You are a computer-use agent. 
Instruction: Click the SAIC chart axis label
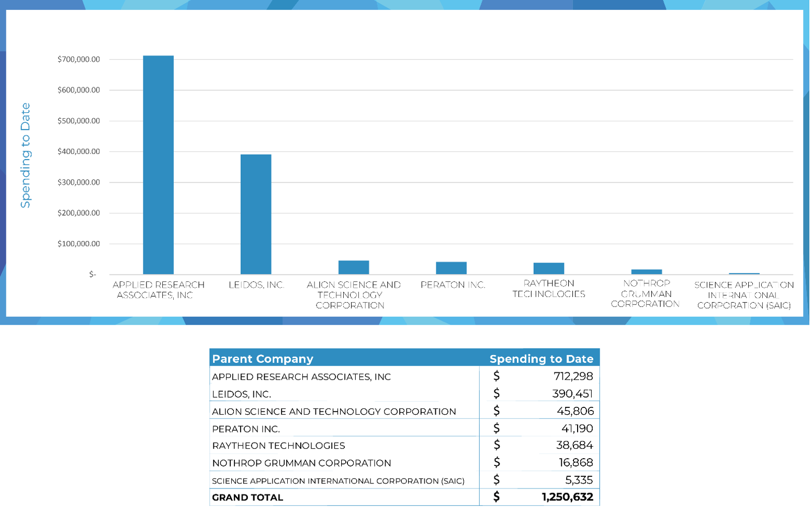[x=744, y=295]
